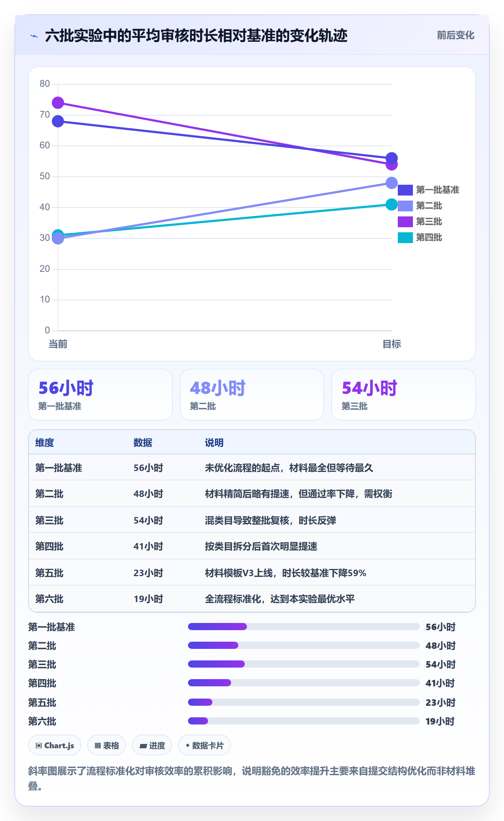Click the 数据 column header
Image resolution: width=504 pixels, height=821 pixels.
tap(143, 443)
